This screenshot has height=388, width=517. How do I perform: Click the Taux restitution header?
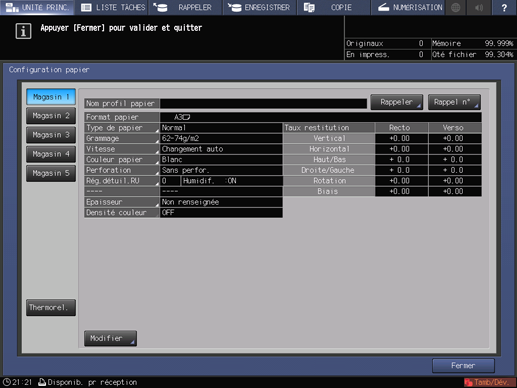click(x=329, y=128)
